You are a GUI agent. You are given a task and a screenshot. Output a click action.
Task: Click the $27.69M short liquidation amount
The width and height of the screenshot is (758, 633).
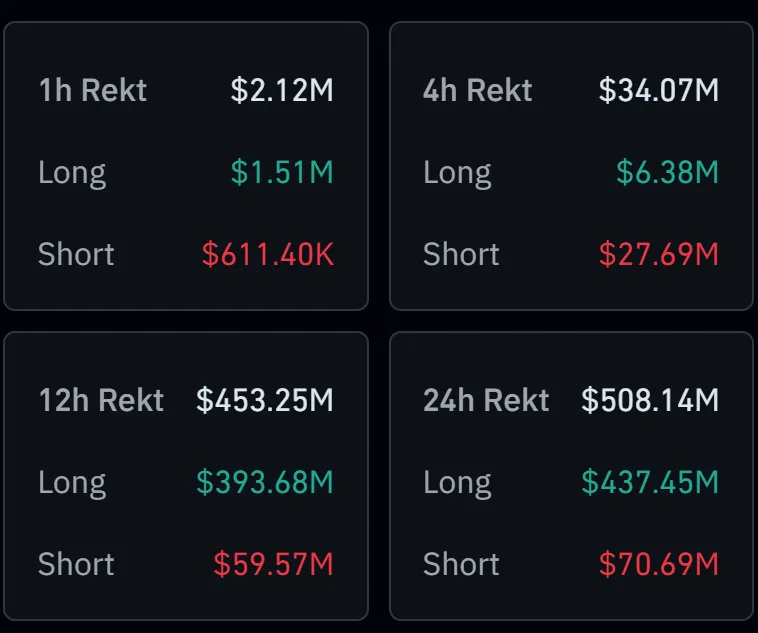pyautogui.click(x=659, y=254)
